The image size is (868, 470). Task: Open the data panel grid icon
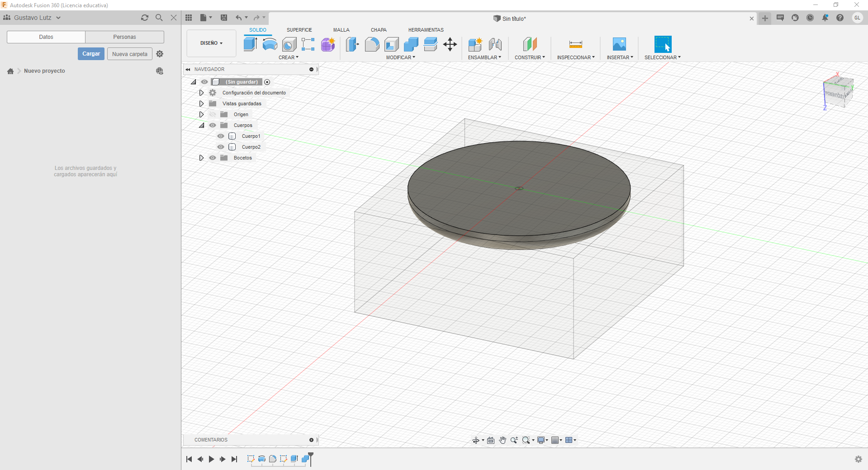point(189,18)
